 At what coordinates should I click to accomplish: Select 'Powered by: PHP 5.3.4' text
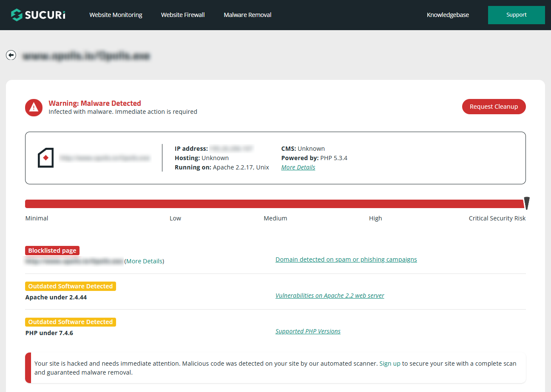click(314, 158)
